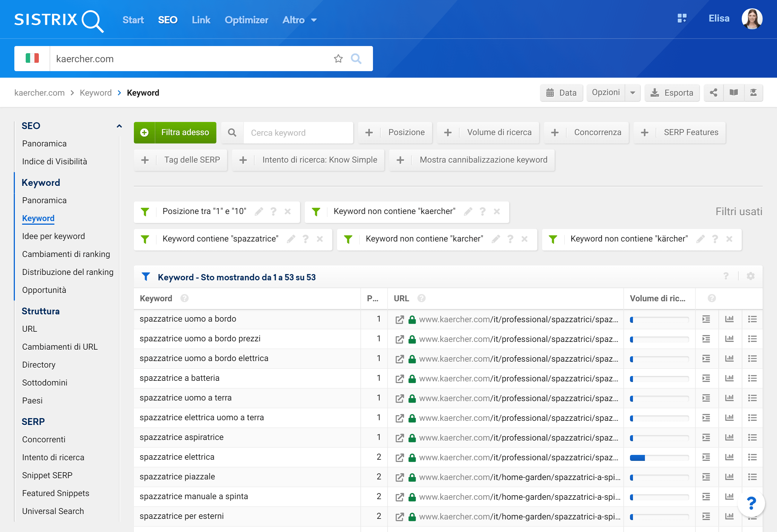The width and height of the screenshot is (777, 532).
Task: Open Elisa's profile avatar
Action: coord(752,19)
